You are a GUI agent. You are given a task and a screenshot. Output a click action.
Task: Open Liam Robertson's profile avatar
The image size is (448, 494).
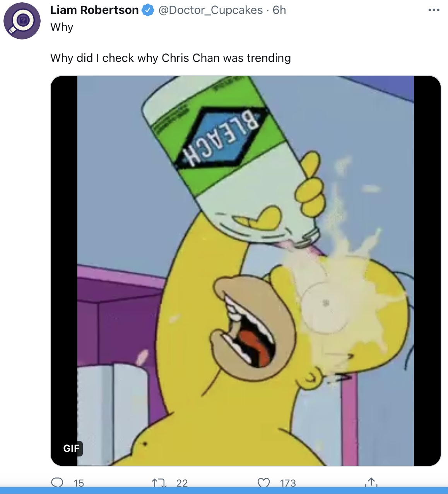(x=22, y=21)
